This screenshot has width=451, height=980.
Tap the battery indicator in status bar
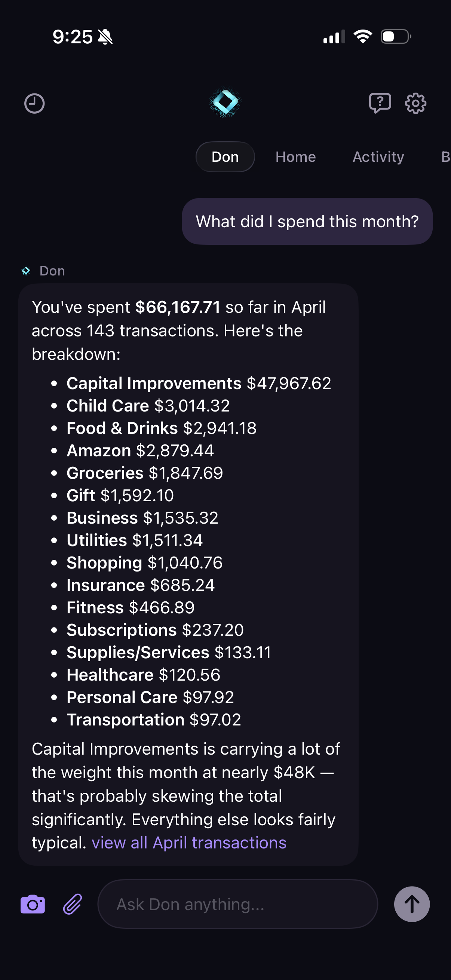(x=396, y=37)
